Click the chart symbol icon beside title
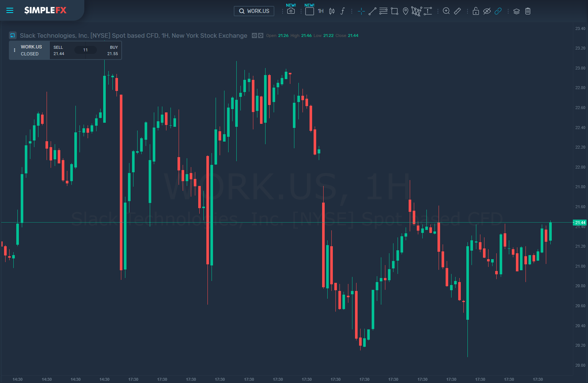The image size is (588, 383). (13, 35)
